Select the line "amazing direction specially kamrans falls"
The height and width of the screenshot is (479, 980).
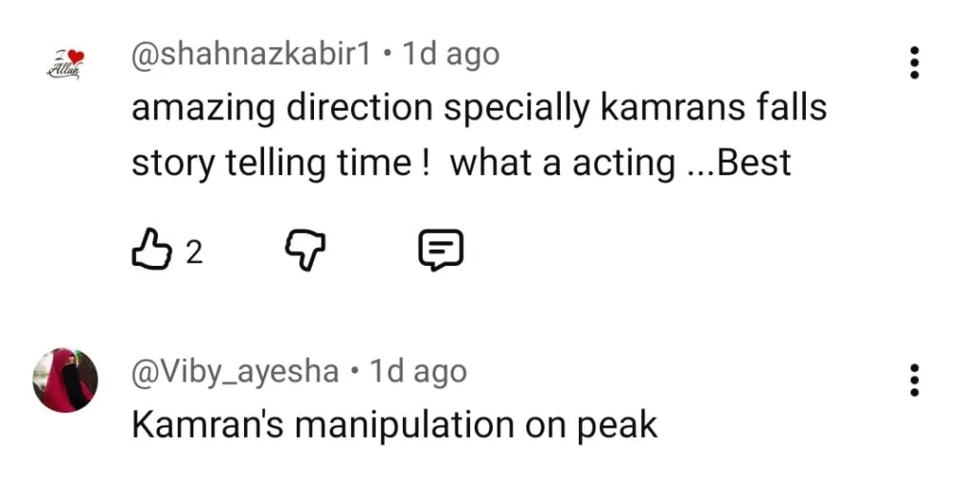pyautogui.click(x=479, y=109)
